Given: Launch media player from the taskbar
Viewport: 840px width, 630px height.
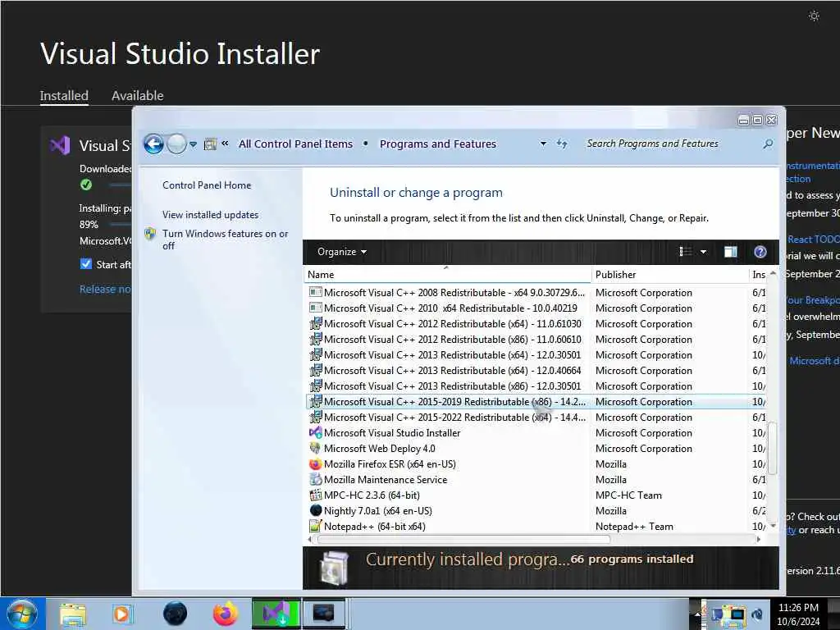Looking at the screenshot, I should pyautogui.click(x=121, y=614).
